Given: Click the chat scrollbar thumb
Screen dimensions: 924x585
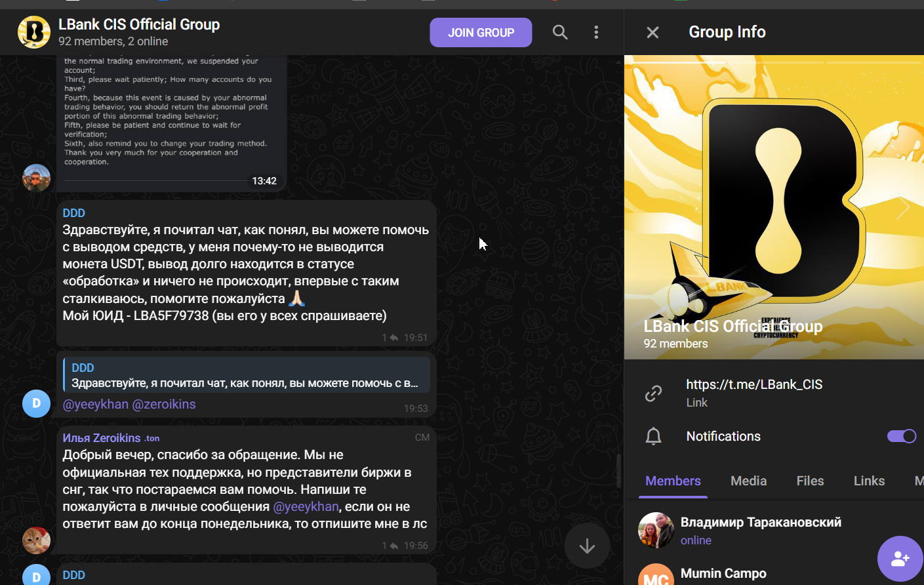Looking at the screenshot, I should coord(618,470).
